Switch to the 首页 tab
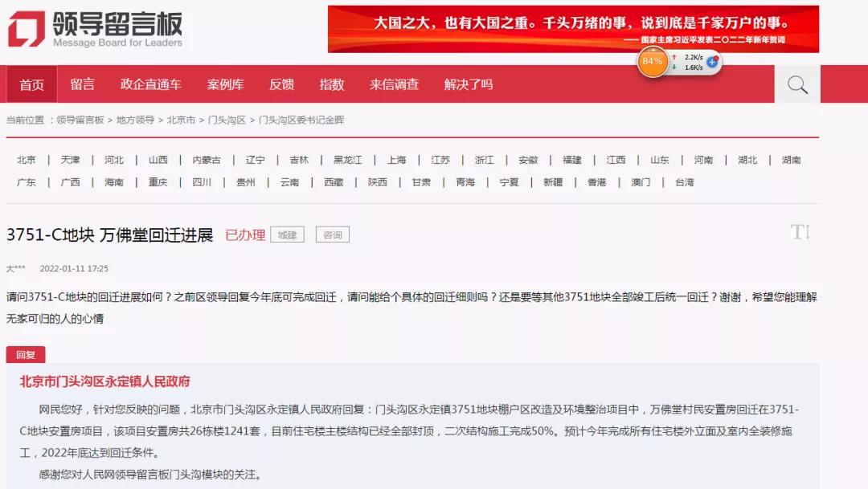Viewport: 868px width, 489px height. tap(31, 84)
